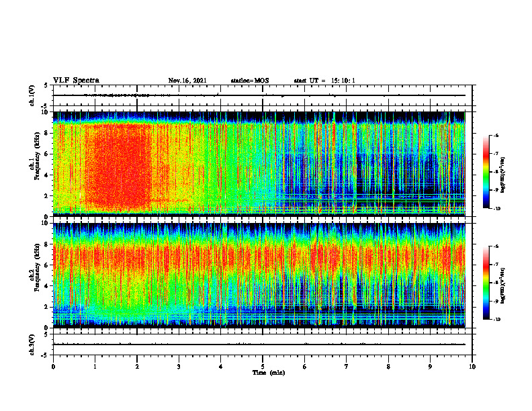532x411 pixels.
Task: Click time axis tick label "1"
Action: point(95,367)
